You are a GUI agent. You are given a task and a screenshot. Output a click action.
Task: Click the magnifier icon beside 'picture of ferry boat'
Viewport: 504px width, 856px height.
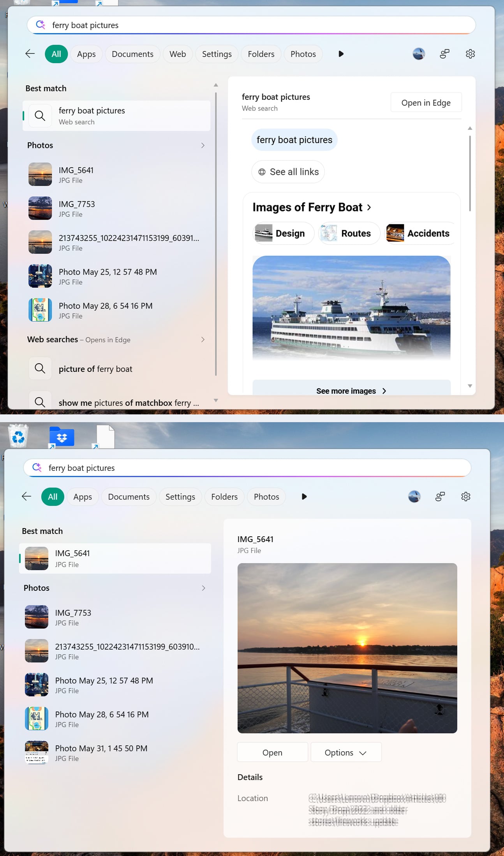(40, 368)
